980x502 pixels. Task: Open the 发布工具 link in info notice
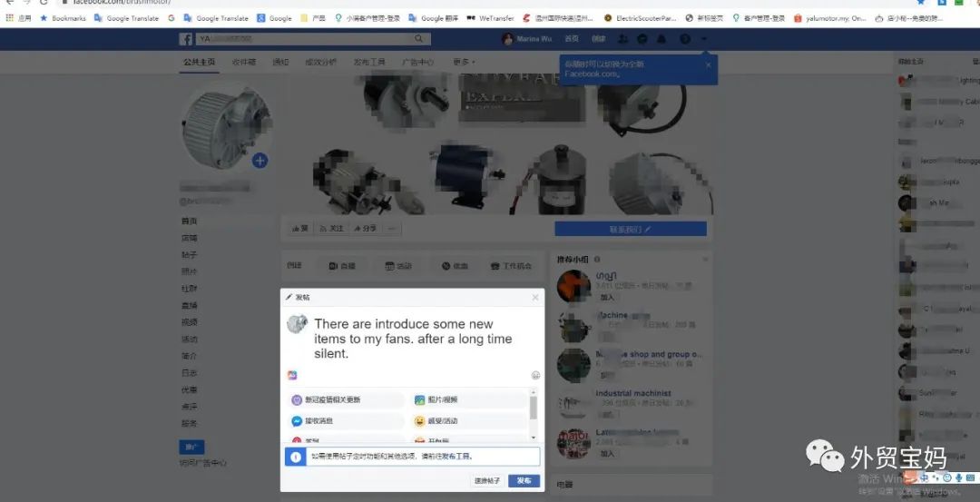(x=458, y=457)
